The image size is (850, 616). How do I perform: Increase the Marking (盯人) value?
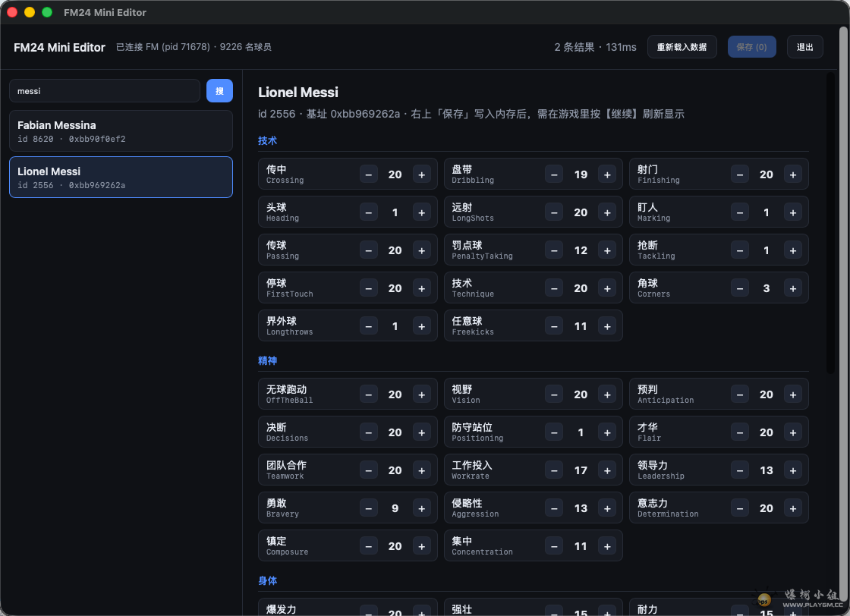[x=793, y=212]
